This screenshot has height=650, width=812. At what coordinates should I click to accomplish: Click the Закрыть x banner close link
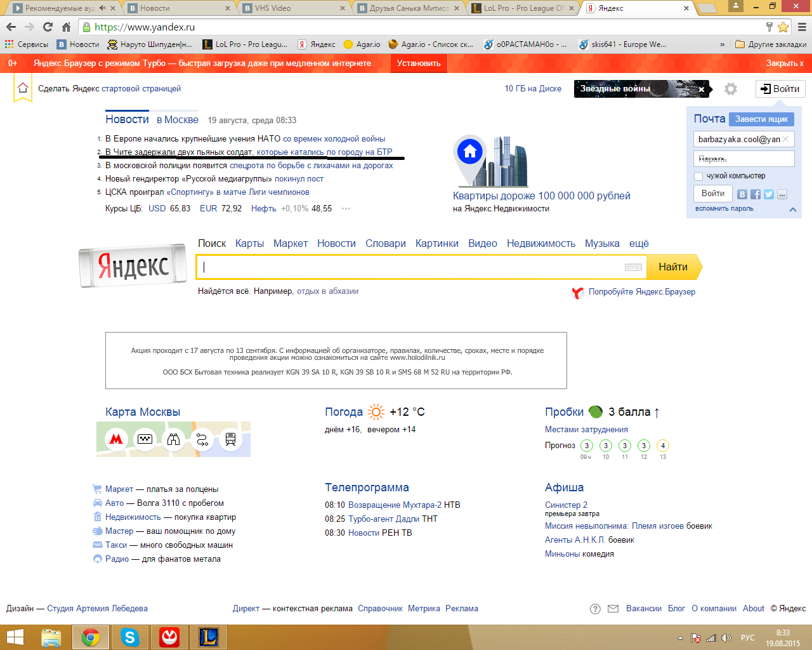[x=785, y=63]
